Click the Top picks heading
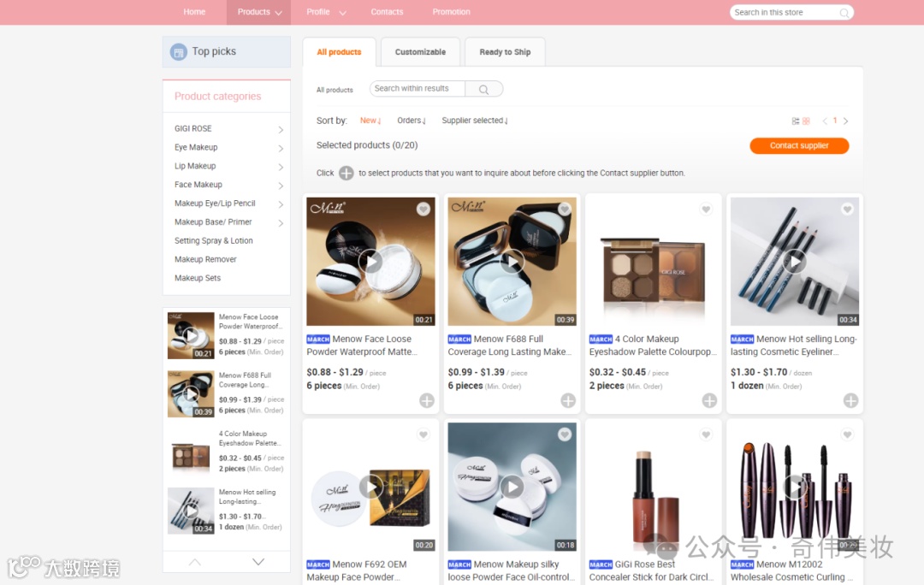Screen dimensions: 924x585 tap(214, 52)
